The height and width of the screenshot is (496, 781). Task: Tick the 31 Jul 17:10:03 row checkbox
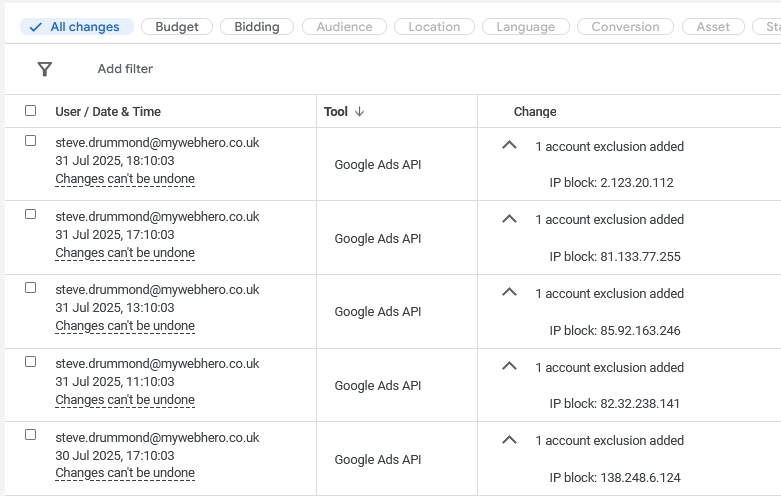(30, 214)
